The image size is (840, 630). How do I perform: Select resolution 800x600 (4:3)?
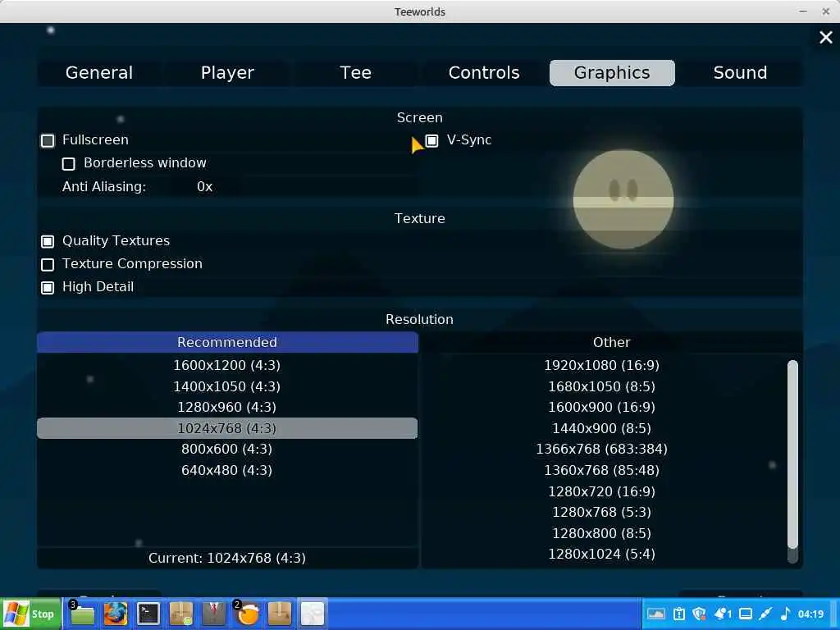pyautogui.click(x=227, y=449)
